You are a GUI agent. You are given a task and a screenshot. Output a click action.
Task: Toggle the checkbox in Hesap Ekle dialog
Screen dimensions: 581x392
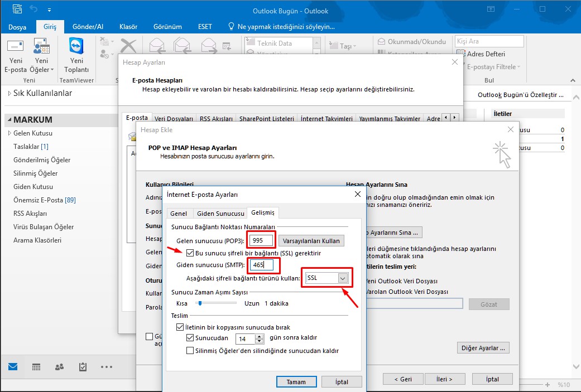pos(150,336)
